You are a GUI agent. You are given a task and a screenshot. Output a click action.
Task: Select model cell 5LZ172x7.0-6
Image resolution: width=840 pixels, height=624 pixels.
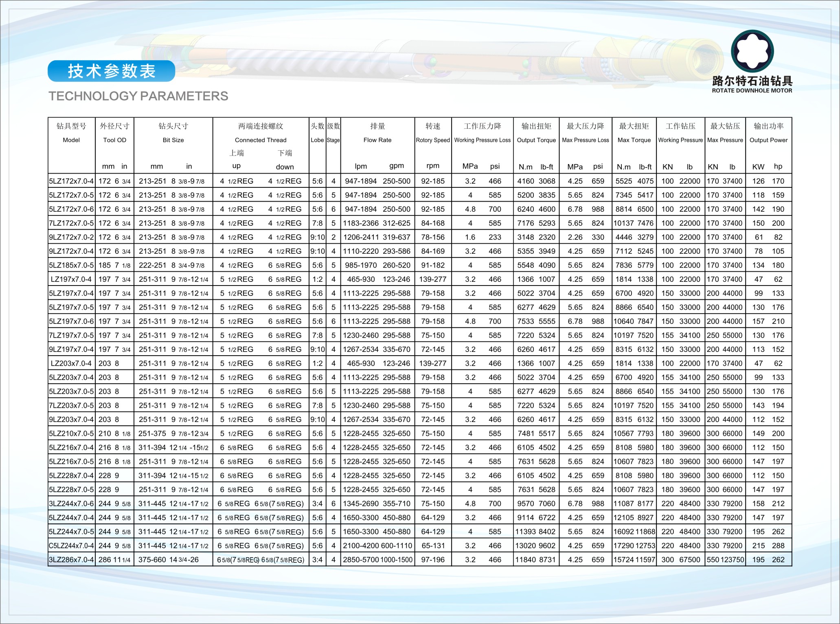point(71,209)
